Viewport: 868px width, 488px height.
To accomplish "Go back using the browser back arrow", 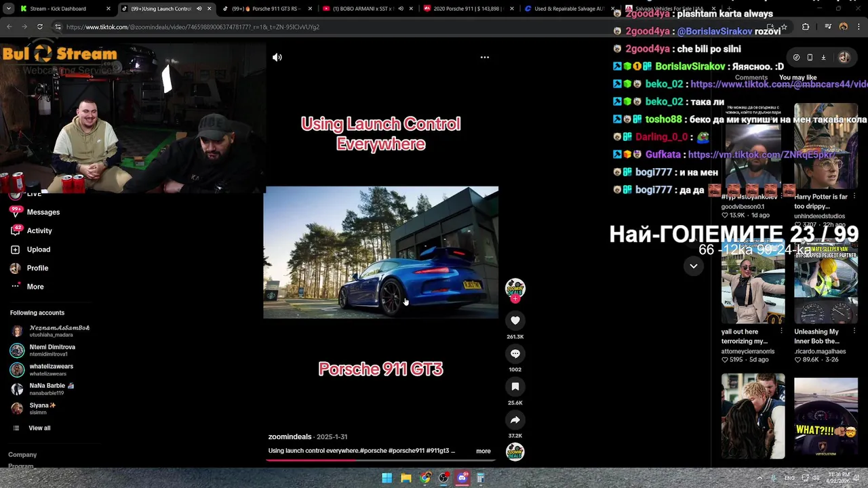I will (x=9, y=27).
